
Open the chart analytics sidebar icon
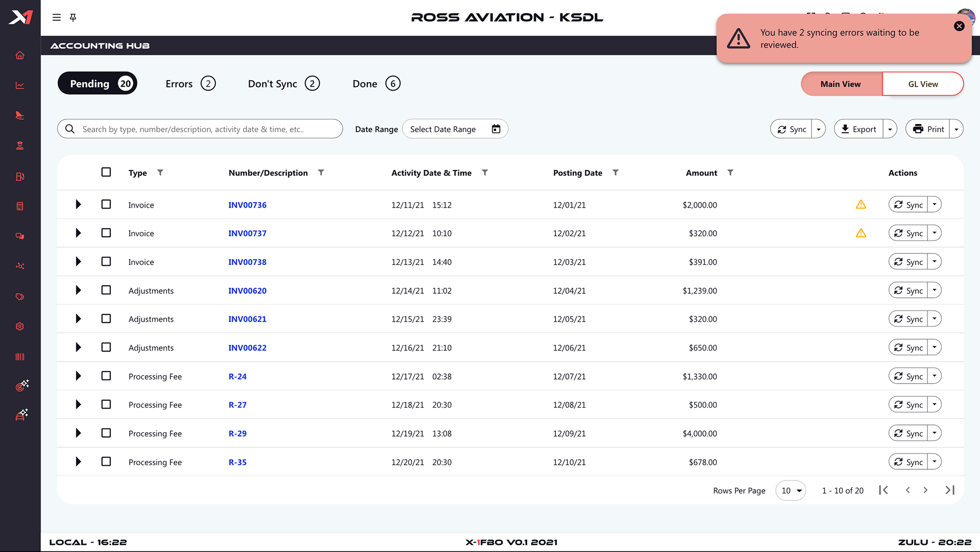point(20,85)
